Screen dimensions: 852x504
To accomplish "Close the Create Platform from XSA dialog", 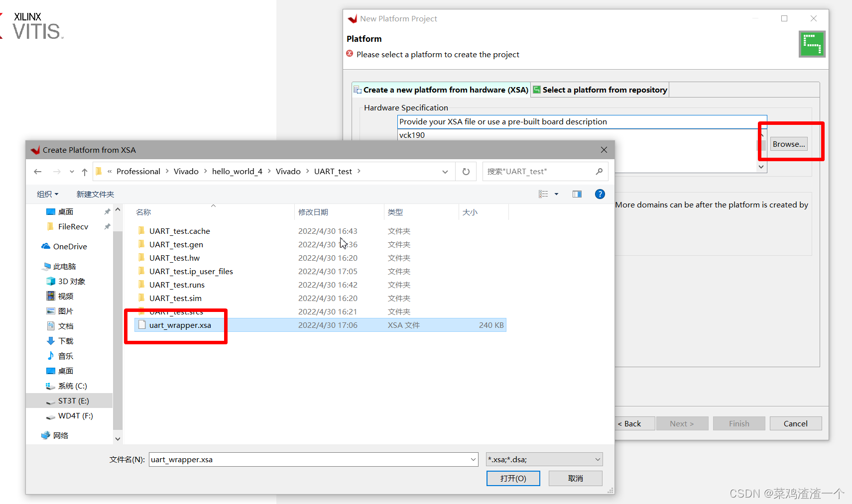I will coord(604,150).
